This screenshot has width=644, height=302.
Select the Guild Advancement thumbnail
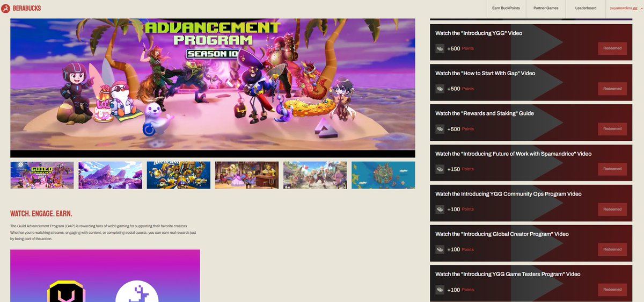42,175
